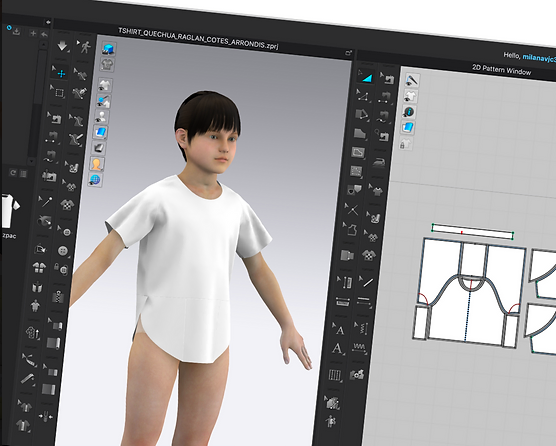Screen dimensions: 556x446
Task: Toggle the blue surface icon in 2D window
Action: pos(407,128)
